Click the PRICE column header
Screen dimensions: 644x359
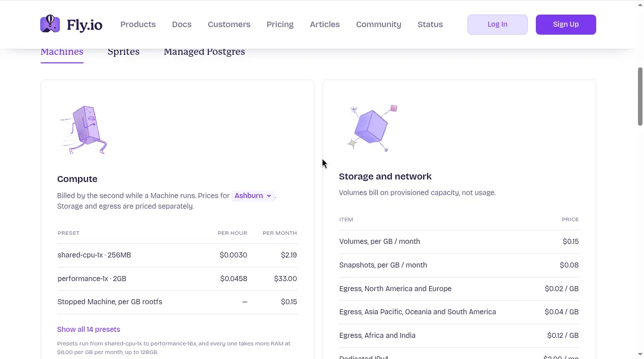570,219
